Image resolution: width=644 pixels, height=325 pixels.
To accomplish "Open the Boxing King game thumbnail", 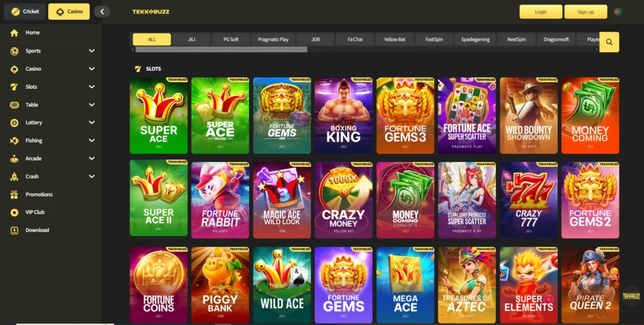I will click(x=344, y=116).
